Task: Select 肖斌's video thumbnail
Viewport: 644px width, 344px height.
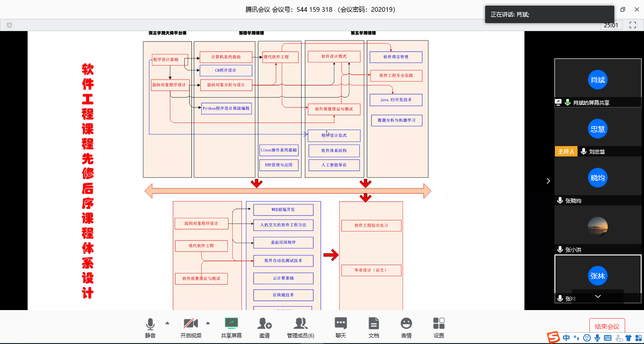Action: click(597, 79)
